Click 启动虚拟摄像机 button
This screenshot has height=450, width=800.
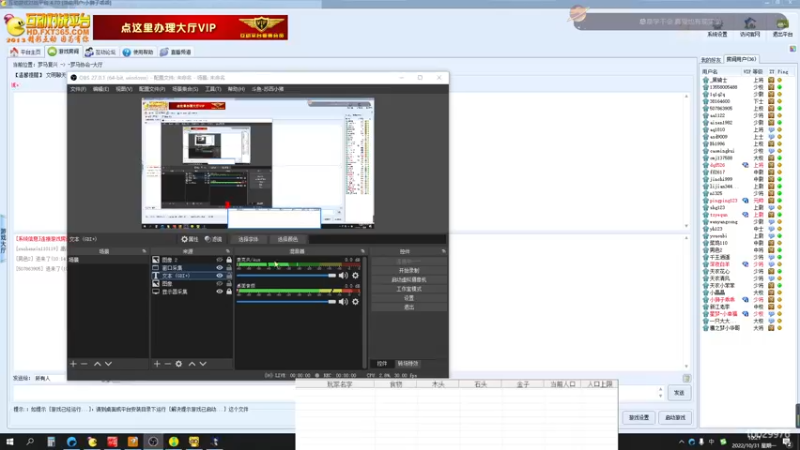[409, 280]
